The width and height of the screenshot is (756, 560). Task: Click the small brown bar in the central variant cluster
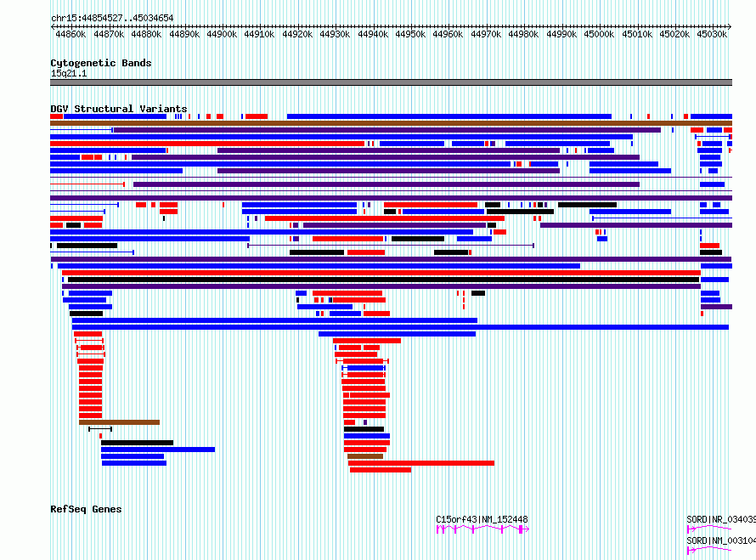(x=365, y=456)
